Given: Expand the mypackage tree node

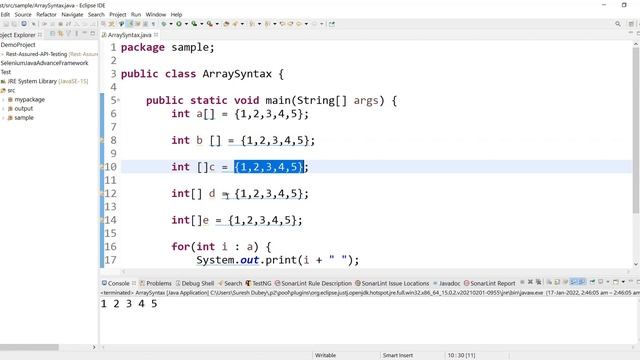Looking at the screenshot, I should coord(4,100).
